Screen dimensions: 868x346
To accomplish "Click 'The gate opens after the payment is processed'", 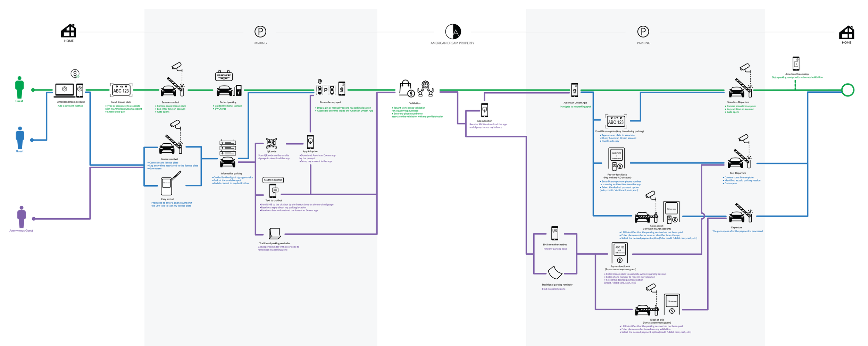I will [x=737, y=231].
